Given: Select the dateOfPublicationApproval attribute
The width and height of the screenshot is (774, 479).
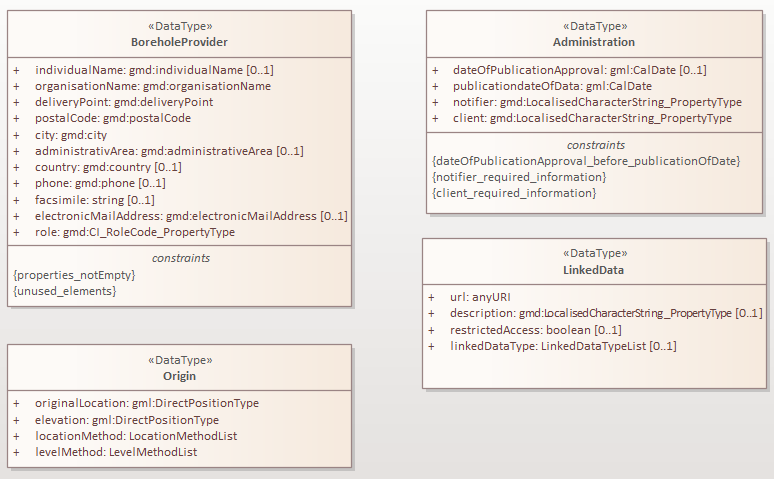Looking at the screenshot, I should click(x=579, y=70).
